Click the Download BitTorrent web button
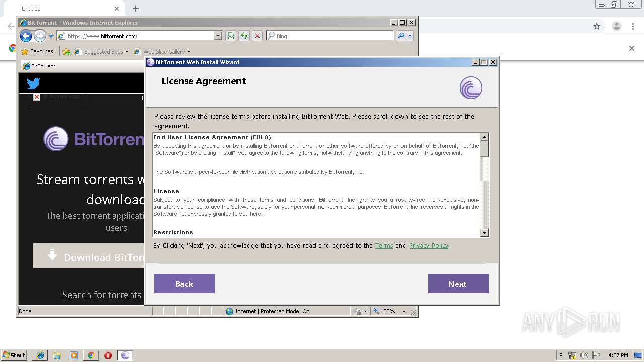644x362 pixels. click(89, 256)
